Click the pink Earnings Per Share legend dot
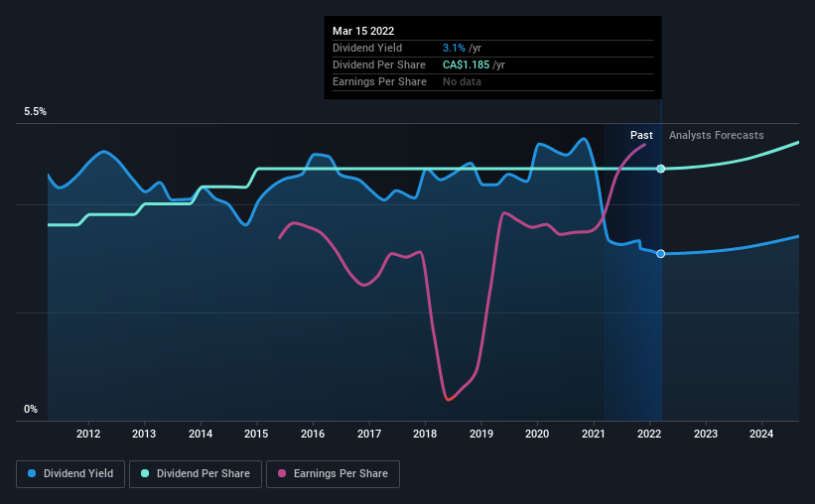Image resolution: width=815 pixels, height=504 pixels. [282, 473]
